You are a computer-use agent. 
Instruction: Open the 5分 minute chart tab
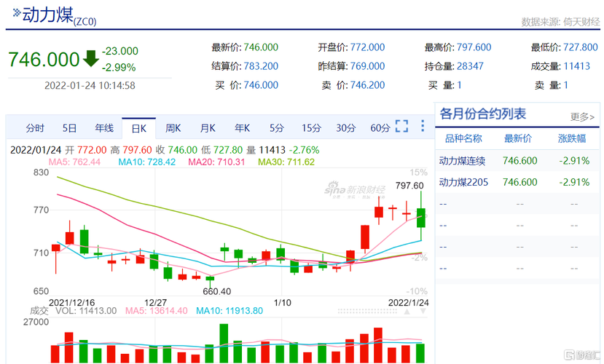276,128
